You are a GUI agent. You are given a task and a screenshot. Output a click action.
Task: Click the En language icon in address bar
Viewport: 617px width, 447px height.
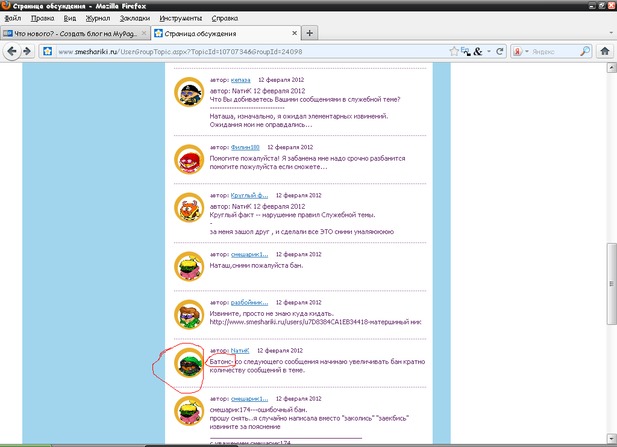[466, 51]
